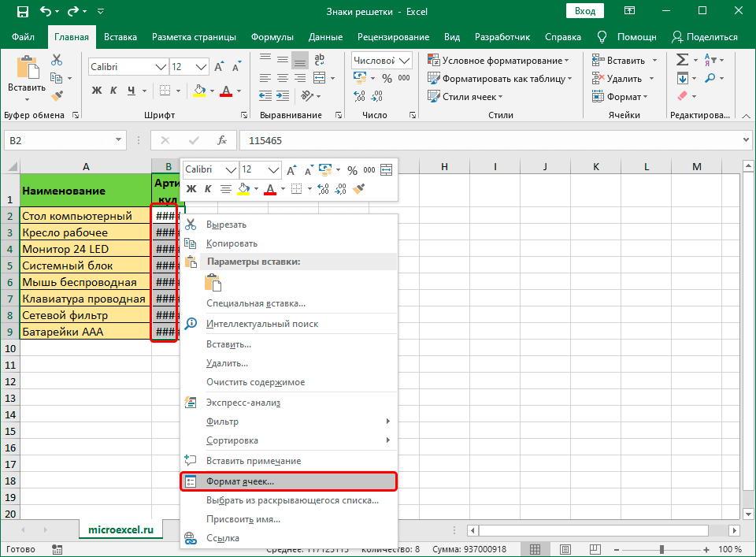Click cell containing Монитор 24 LED
Screen dimensions: 756x557
pos(85,249)
